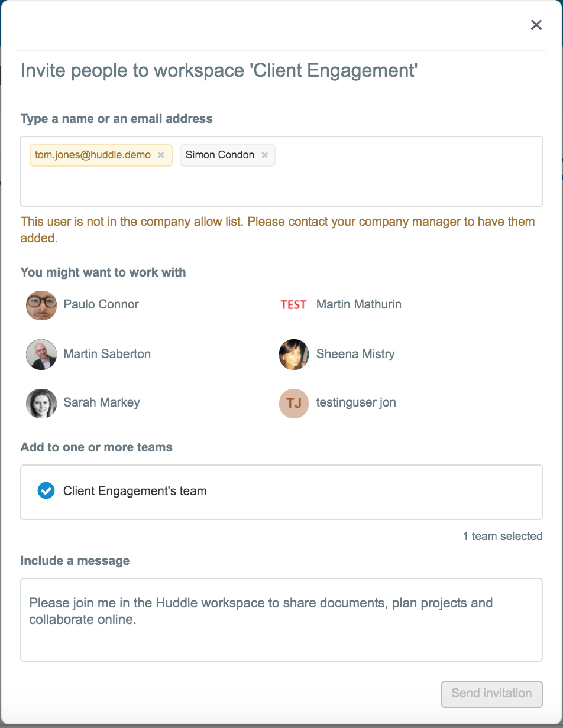This screenshot has width=563, height=728.
Task: Focus the name or email address field
Action: (x=281, y=171)
